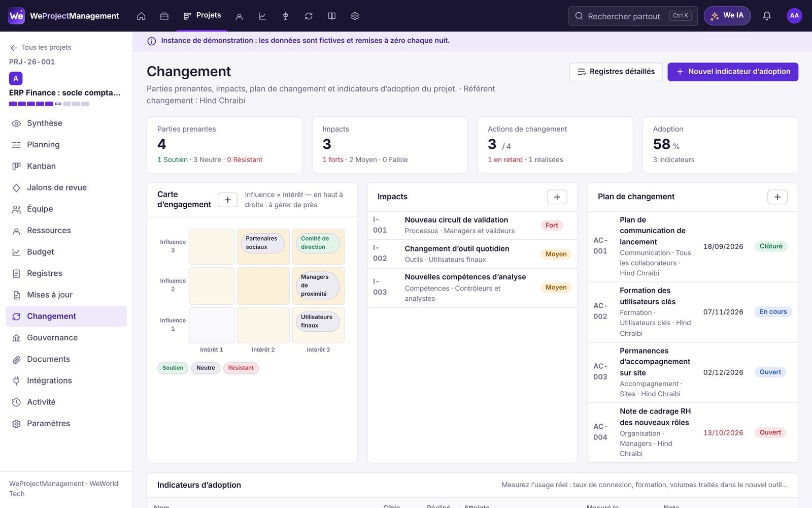
Task: Select the Projets tab in top navigation
Action: pyautogui.click(x=202, y=16)
